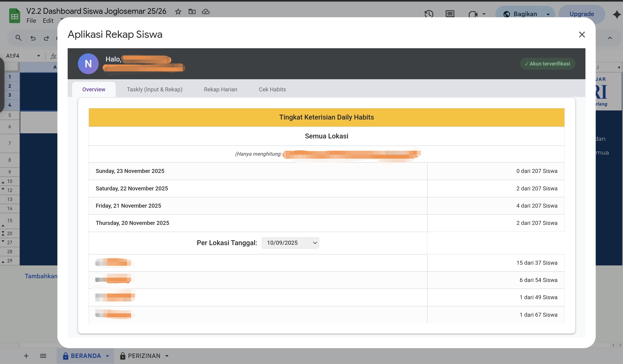The image size is (623, 364).
Task: Switch to Taskly (Input & Rekap) tab
Action: click(x=154, y=89)
